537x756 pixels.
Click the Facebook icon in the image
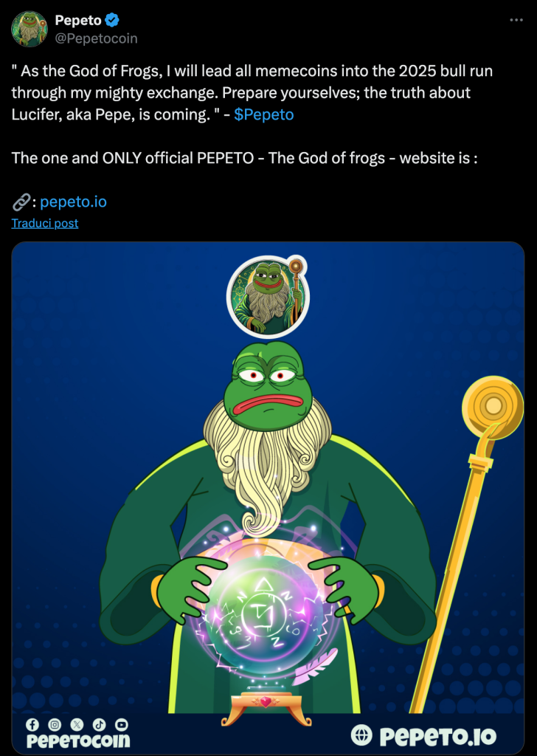coord(32,724)
